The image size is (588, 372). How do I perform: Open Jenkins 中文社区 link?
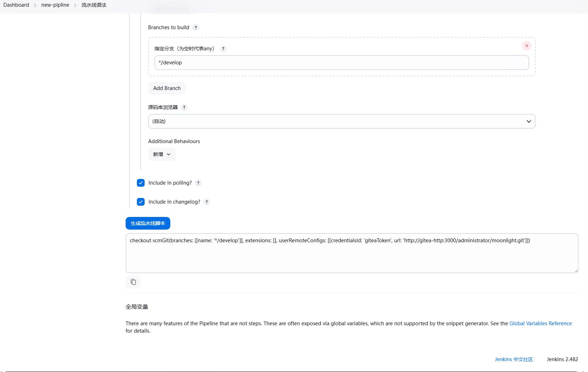(514, 359)
